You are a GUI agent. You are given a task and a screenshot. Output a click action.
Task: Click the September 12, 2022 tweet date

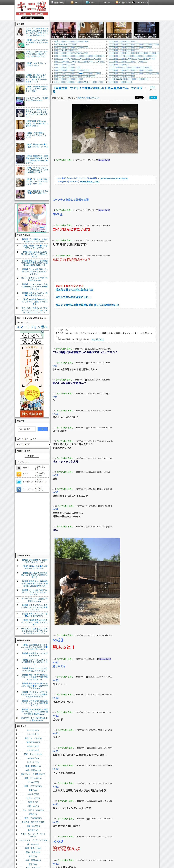click(89, 181)
